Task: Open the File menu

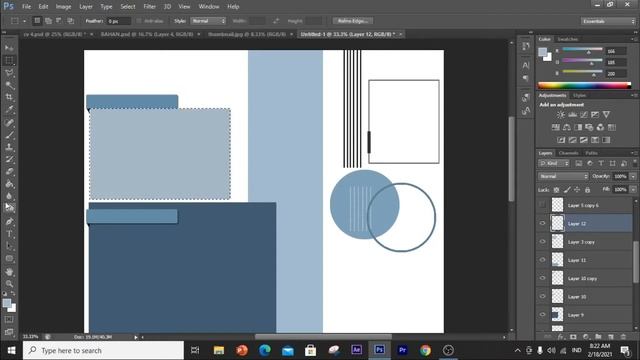Action: click(27, 7)
